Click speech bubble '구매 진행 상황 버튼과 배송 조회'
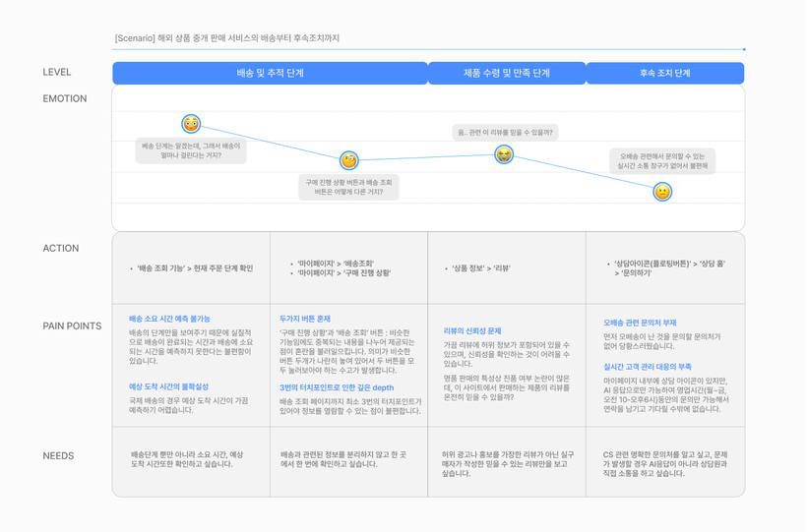This screenshot has height=532, width=807. (x=348, y=187)
